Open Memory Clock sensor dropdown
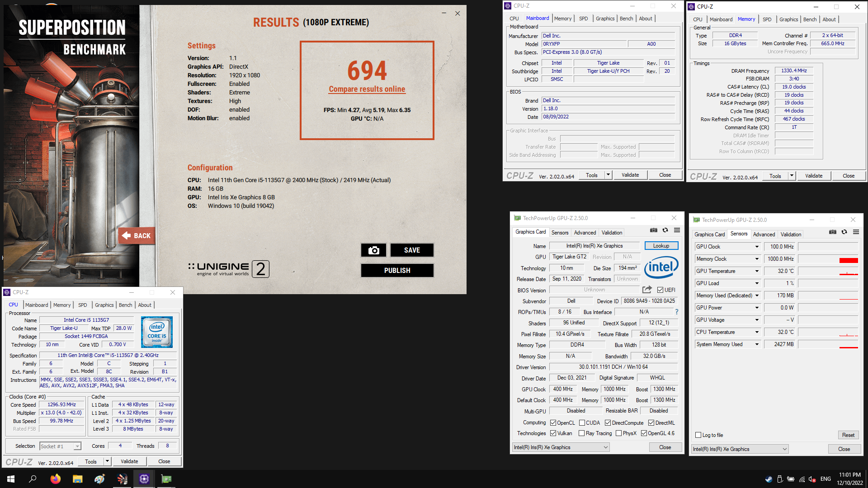This screenshot has height=488, width=868. (757, 259)
